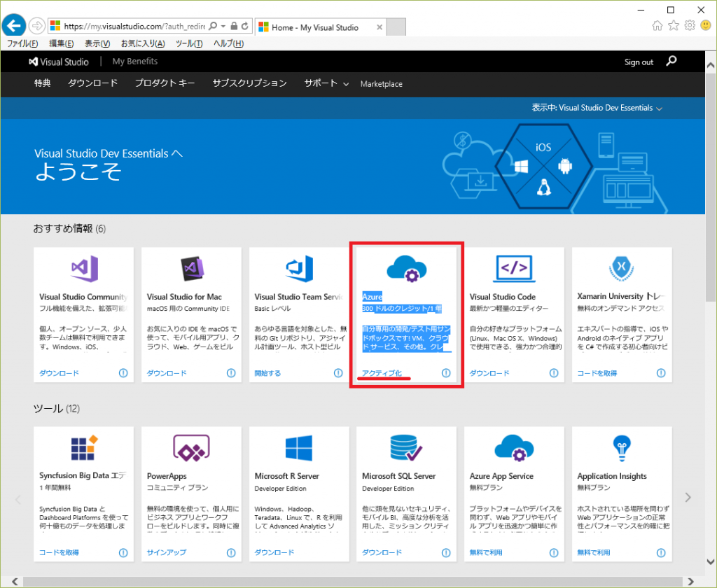The height and width of the screenshot is (588, 717).
Task: Open the Marketplace link
Action: click(x=382, y=84)
